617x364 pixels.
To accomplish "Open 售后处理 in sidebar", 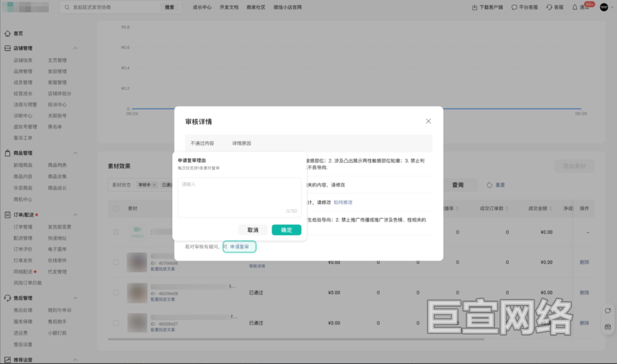I will click(23, 310).
